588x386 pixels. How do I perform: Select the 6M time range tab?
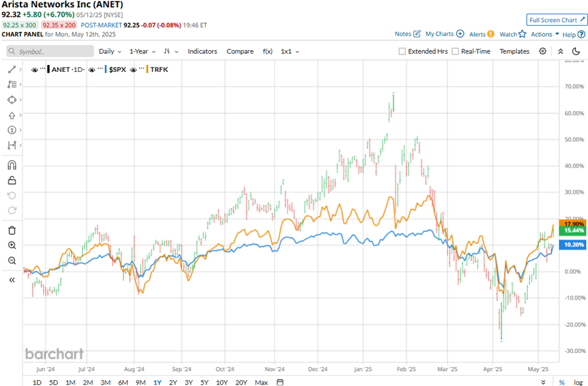click(x=123, y=382)
